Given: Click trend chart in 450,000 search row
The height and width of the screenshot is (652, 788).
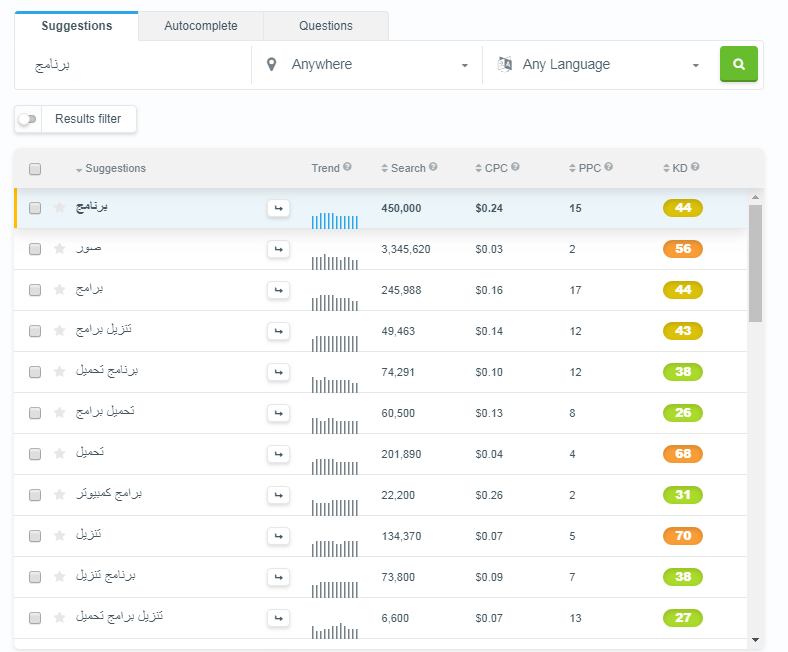Looking at the screenshot, I should tap(335, 221).
